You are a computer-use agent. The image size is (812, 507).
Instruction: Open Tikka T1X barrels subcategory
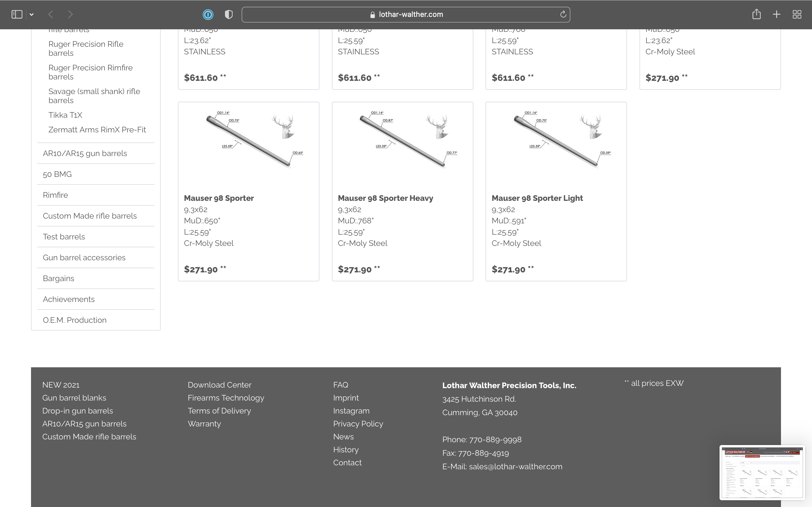65,115
